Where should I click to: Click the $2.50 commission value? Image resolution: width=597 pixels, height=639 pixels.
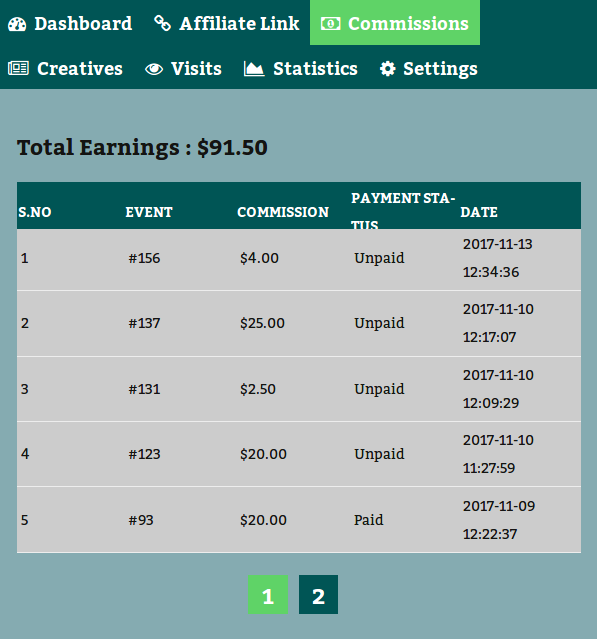[258, 389]
